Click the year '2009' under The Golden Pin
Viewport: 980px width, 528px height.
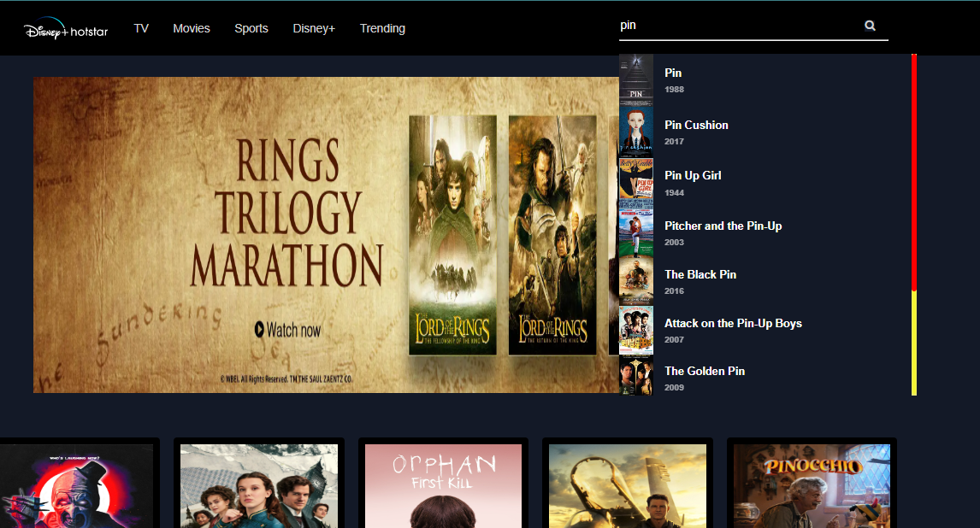point(675,388)
